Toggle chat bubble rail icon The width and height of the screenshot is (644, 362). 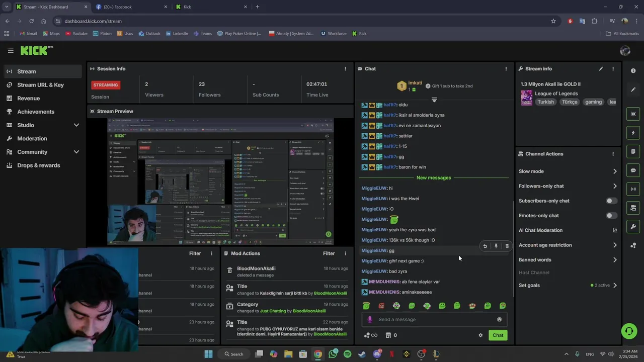tap(633, 170)
